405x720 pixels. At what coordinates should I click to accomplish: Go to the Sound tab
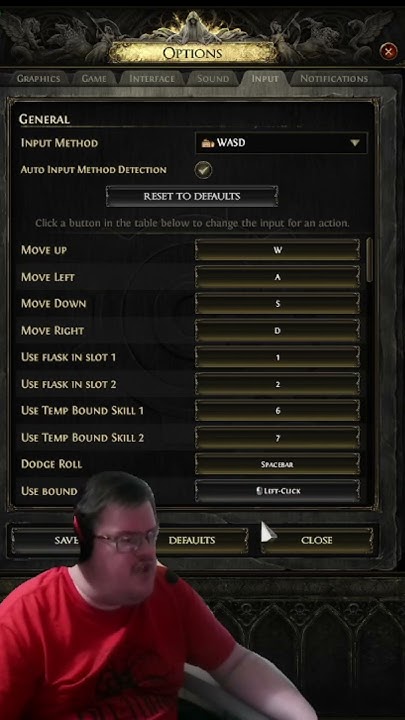tap(213, 79)
